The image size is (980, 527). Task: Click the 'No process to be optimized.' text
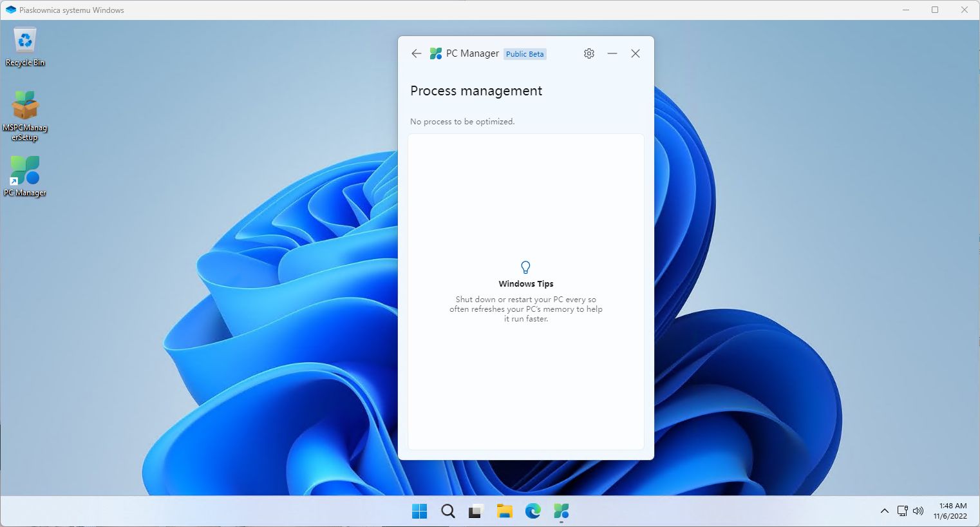tap(462, 122)
